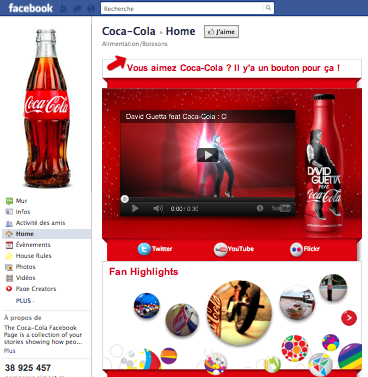Open Évènements in sidebar
368x377 pixels.
point(33,245)
